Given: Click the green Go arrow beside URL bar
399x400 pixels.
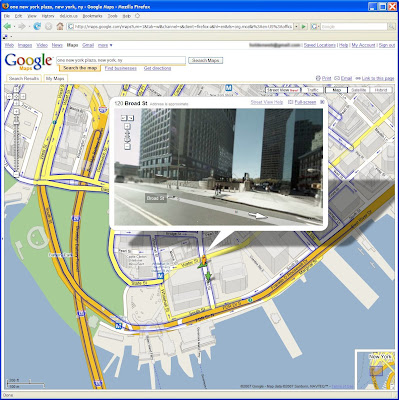Looking at the screenshot, I should tap(304, 26).
